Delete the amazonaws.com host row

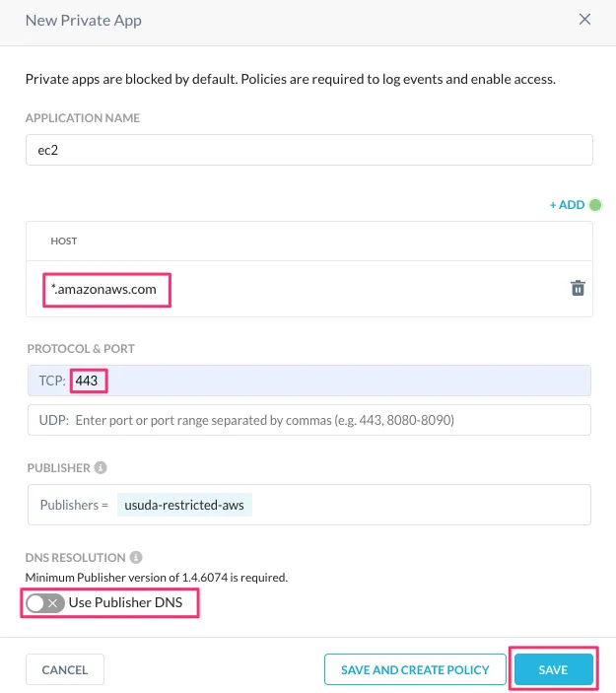click(x=578, y=289)
